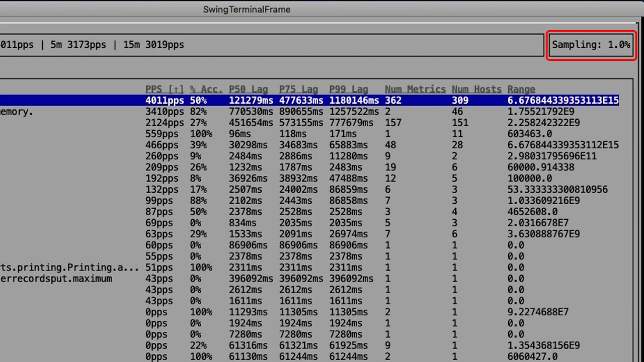Click range value 3.630888767E9
The image size is (644, 362).
pos(544,234)
